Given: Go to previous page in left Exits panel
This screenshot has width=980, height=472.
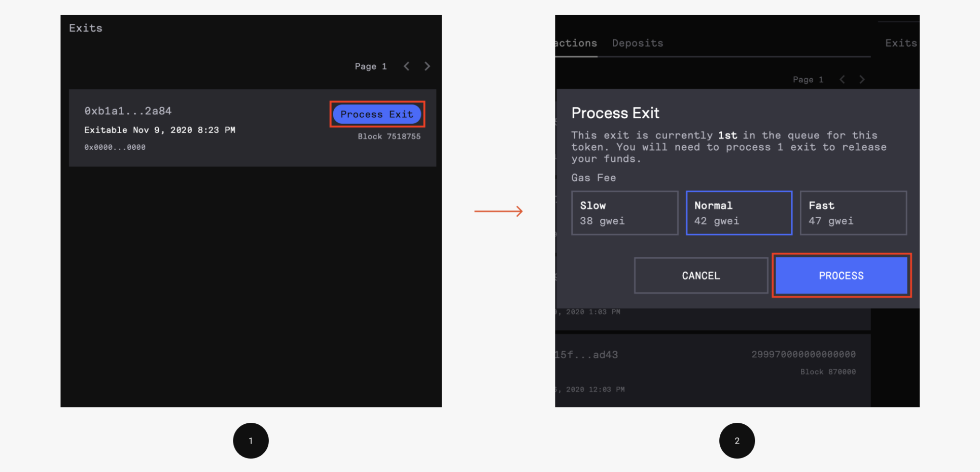Looking at the screenshot, I should click(406, 66).
